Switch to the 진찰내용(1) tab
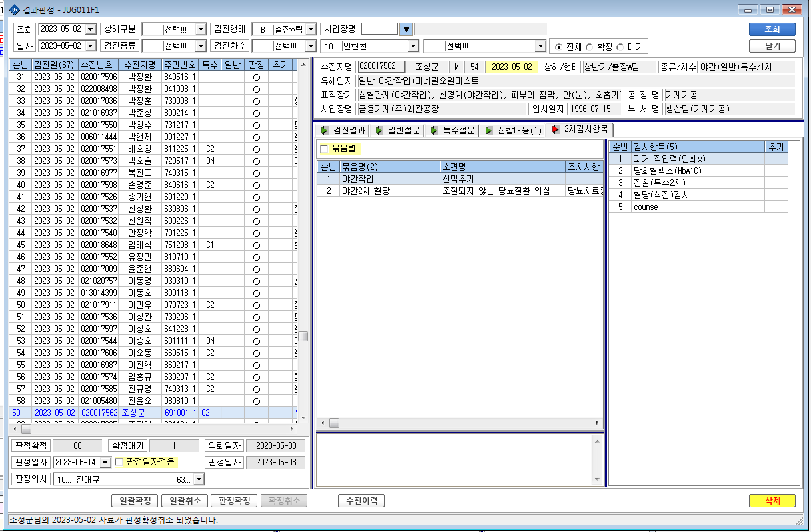811x532 pixels. [x=512, y=131]
